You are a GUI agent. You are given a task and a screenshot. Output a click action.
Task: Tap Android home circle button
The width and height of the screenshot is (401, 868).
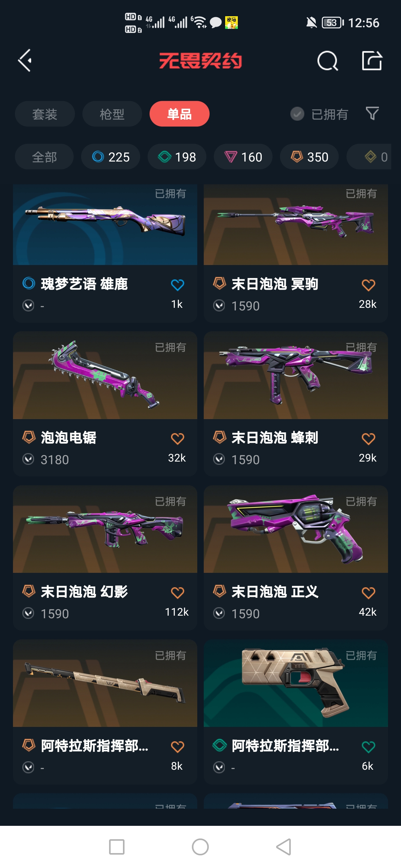pyautogui.click(x=200, y=847)
